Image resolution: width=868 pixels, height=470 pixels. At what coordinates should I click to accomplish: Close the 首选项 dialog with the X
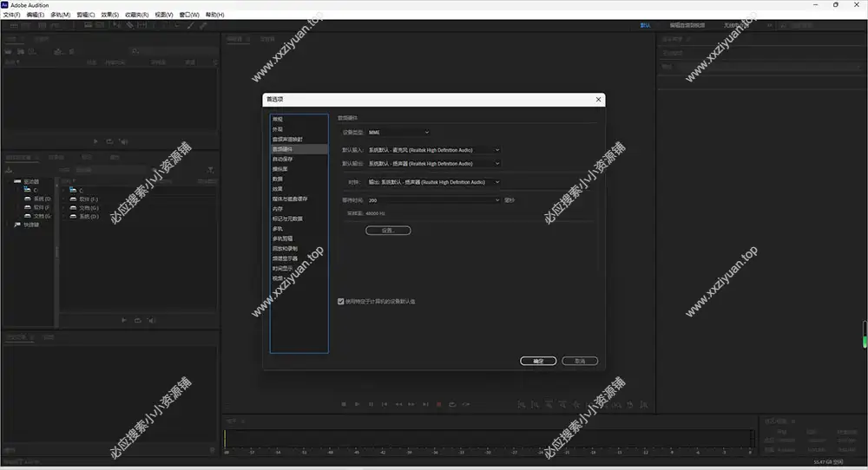tap(598, 100)
